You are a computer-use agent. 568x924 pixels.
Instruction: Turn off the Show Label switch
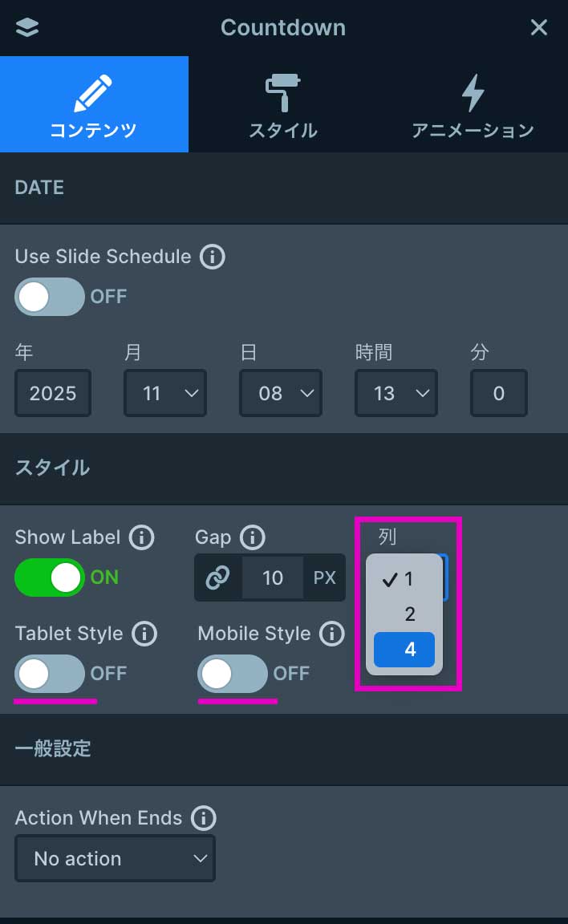coord(50,577)
